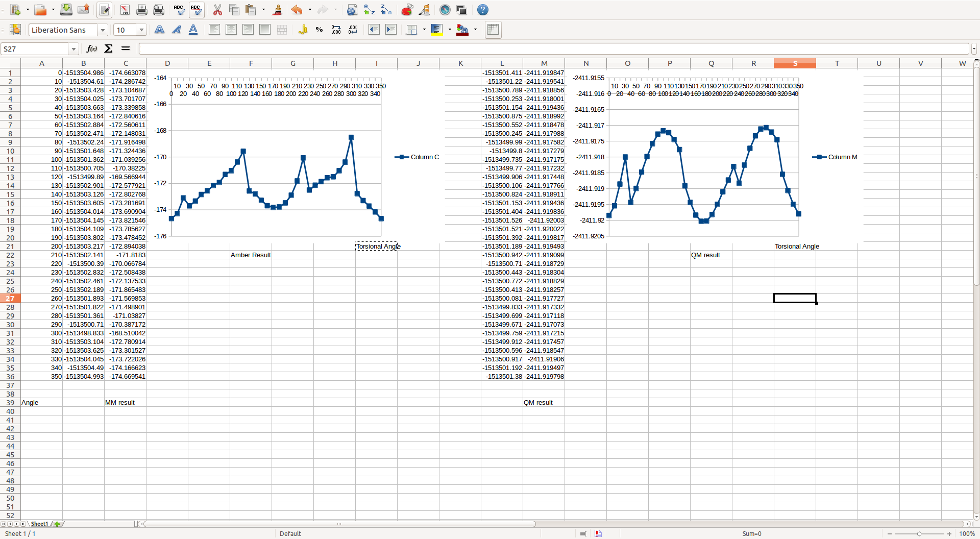Click the Sum sigma icon
This screenshot has width=980, height=539.
[x=108, y=48]
